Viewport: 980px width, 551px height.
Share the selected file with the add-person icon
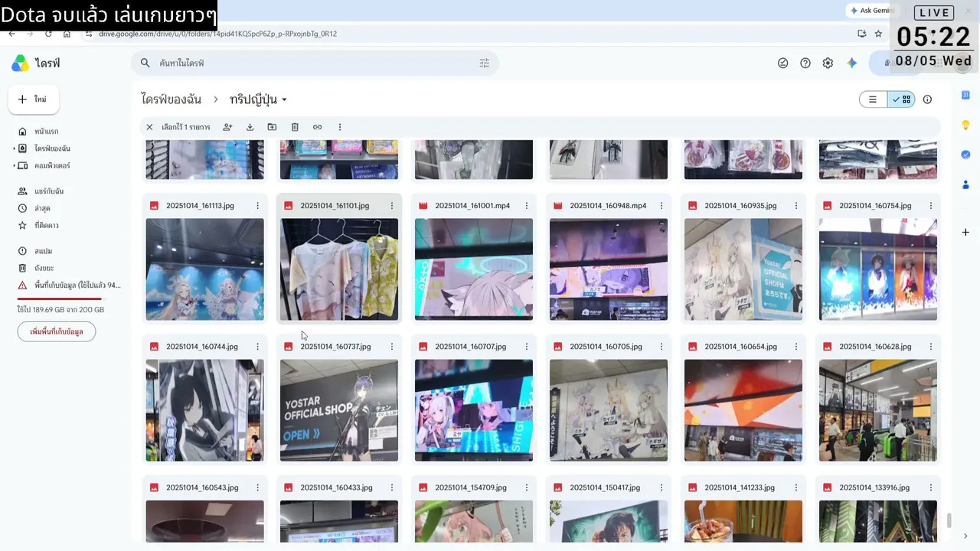point(227,127)
